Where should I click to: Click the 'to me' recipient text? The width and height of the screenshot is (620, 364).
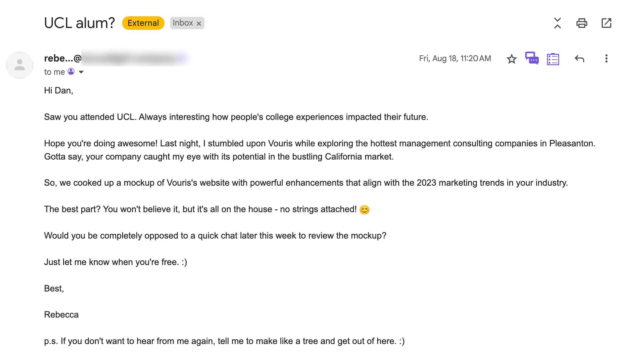(55, 72)
